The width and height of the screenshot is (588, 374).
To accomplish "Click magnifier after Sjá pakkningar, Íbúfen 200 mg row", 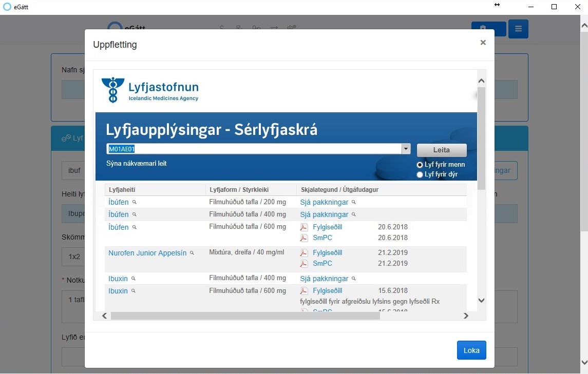I will click(354, 202).
